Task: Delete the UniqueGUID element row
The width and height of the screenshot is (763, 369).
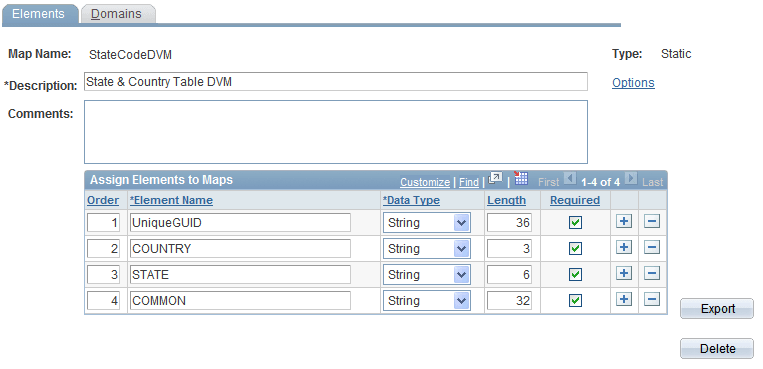Action: point(652,221)
